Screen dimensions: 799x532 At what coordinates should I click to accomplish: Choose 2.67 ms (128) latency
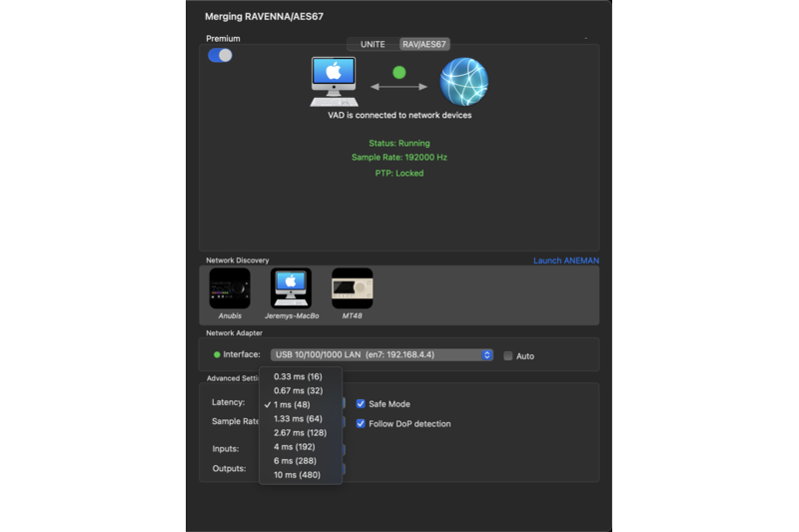[x=301, y=433]
